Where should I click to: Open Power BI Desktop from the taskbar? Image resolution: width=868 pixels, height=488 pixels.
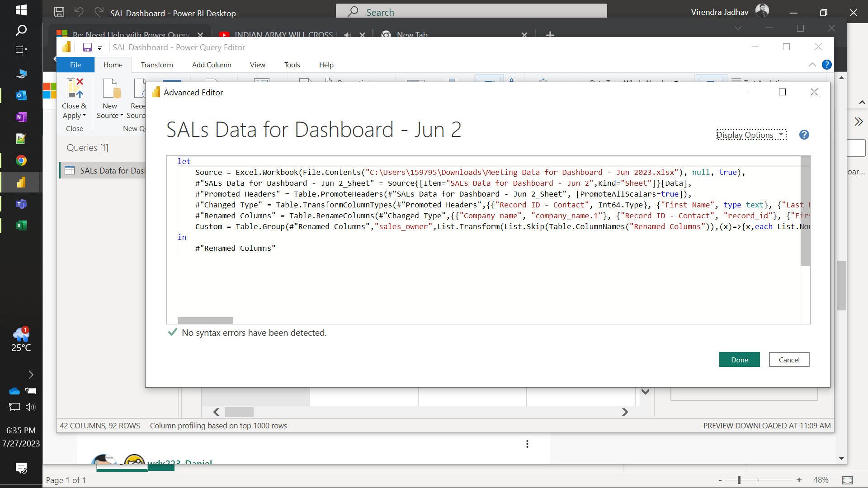point(21,182)
